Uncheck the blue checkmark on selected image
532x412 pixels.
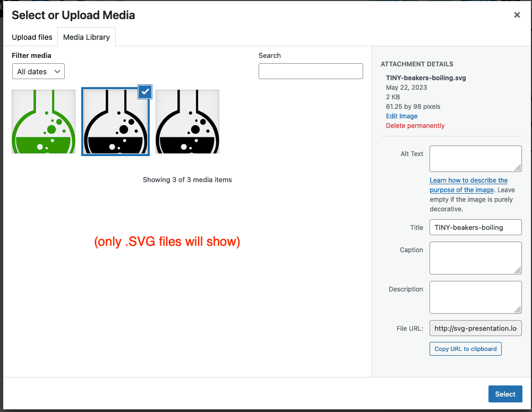[145, 92]
